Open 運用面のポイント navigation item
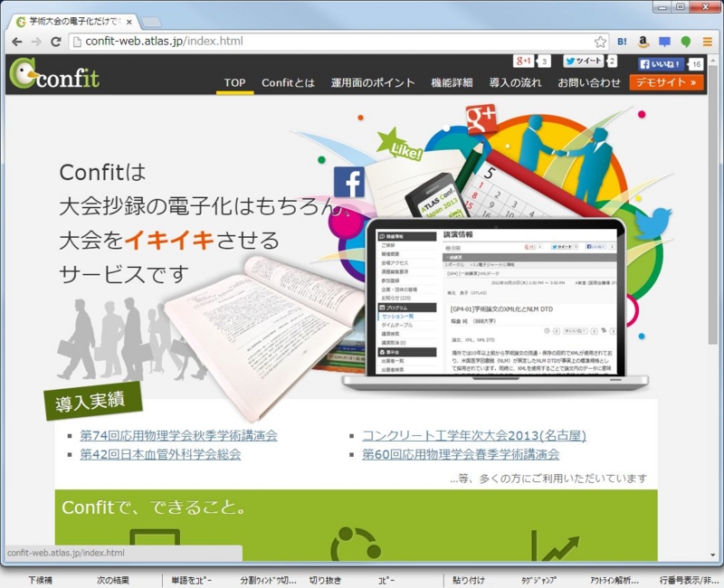The width and height of the screenshot is (724, 588). [373, 82]
